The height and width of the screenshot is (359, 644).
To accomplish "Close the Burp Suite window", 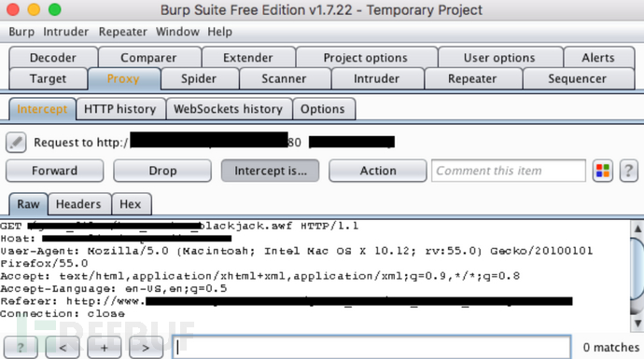I will 13,9.
